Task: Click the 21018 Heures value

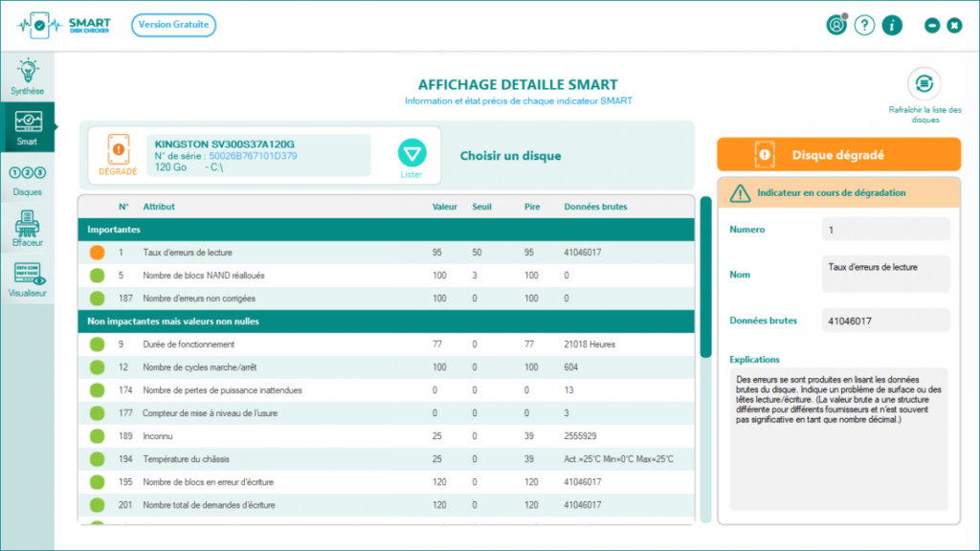Action: (590, 344)
